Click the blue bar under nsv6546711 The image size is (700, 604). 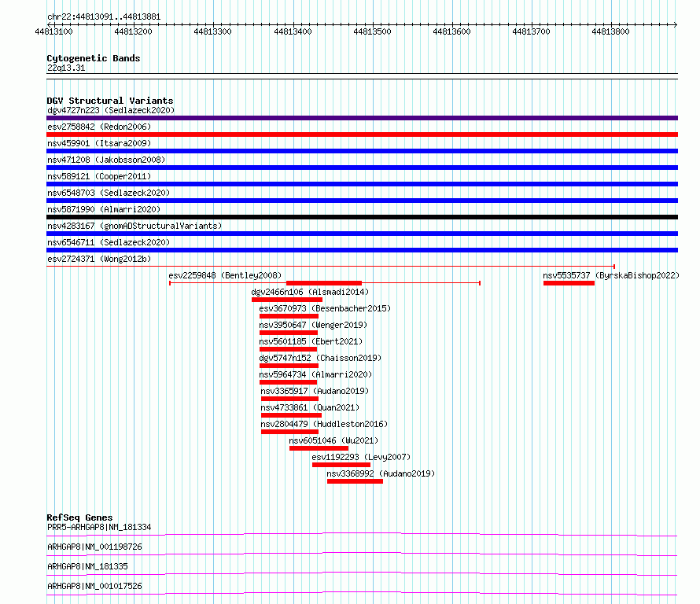(362, 250)
